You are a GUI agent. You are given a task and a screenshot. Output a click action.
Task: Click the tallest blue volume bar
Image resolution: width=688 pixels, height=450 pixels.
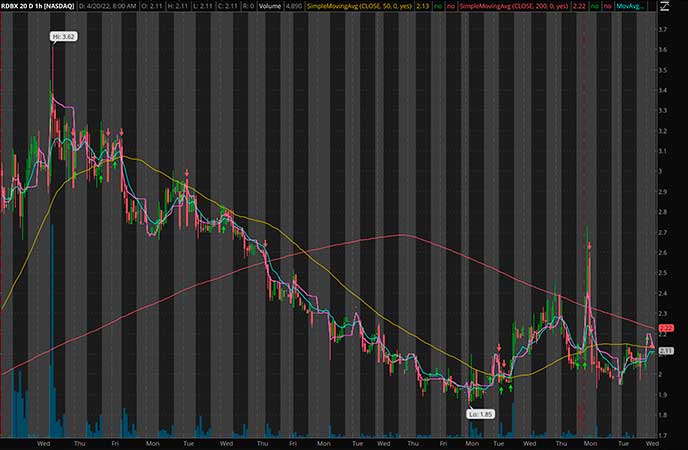(52, 330)
